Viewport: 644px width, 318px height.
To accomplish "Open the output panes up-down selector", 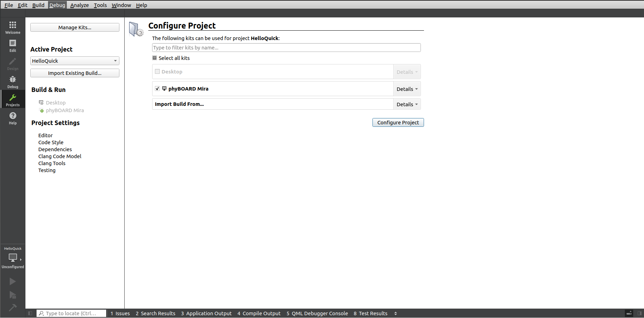I will 395,313.
